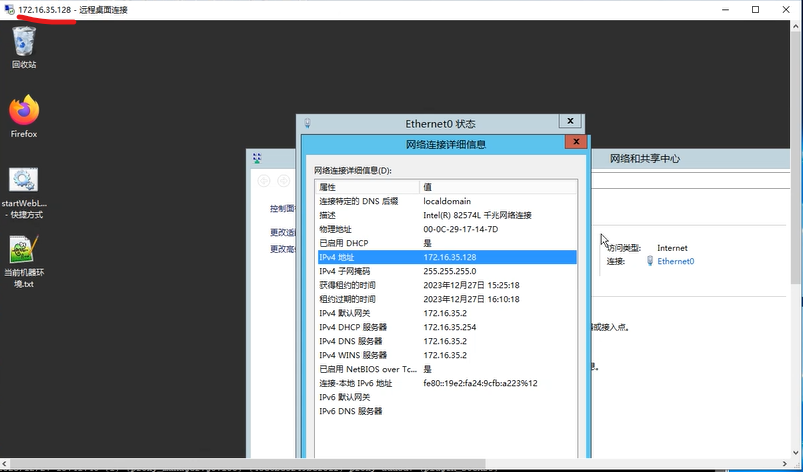Click the 属性 column header
Image resolution: width=803 pixels, height=472 pixels.
coord(367,187)
